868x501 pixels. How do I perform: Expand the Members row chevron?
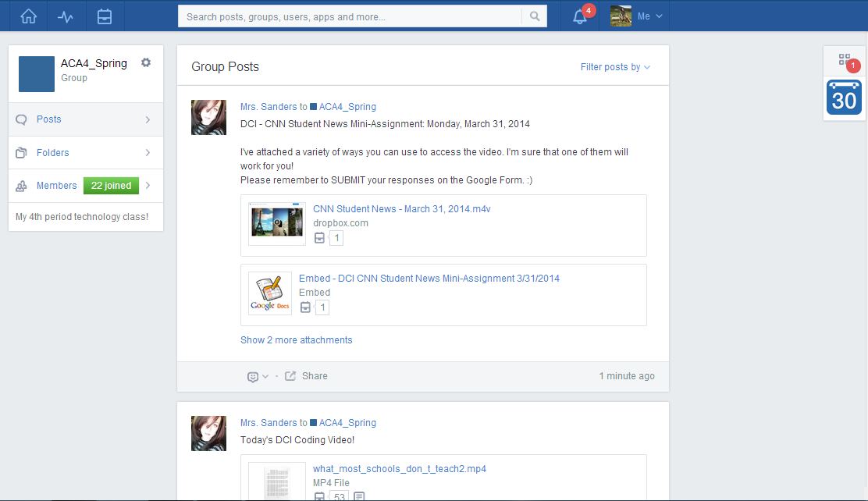click(148, 186)
